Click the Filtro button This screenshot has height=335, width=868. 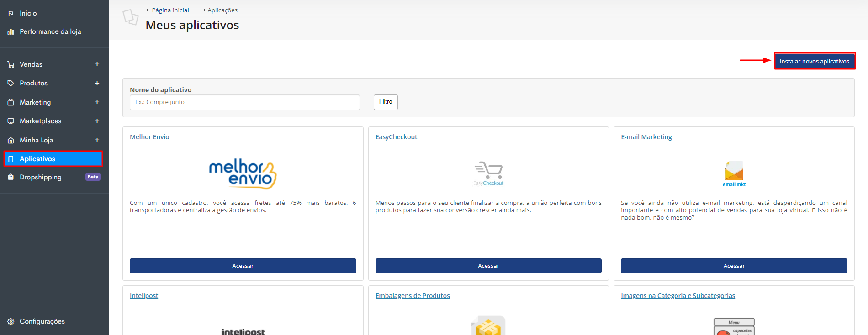point(386,102)
